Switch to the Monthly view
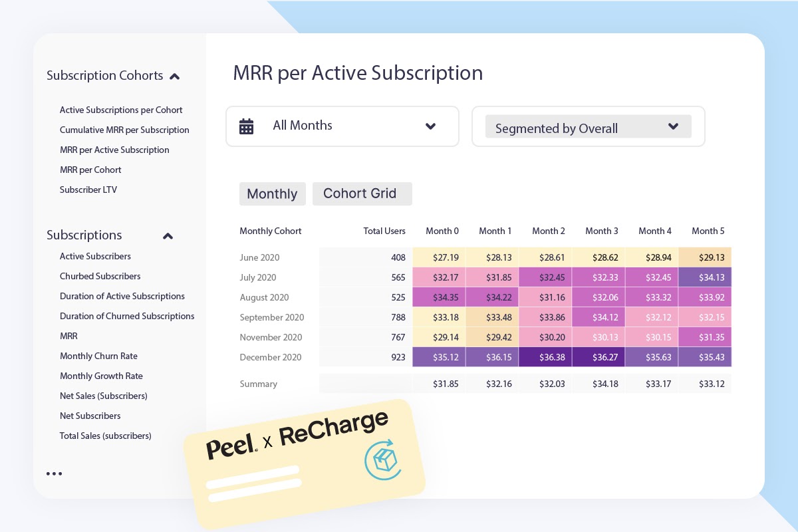 (273, 194)
